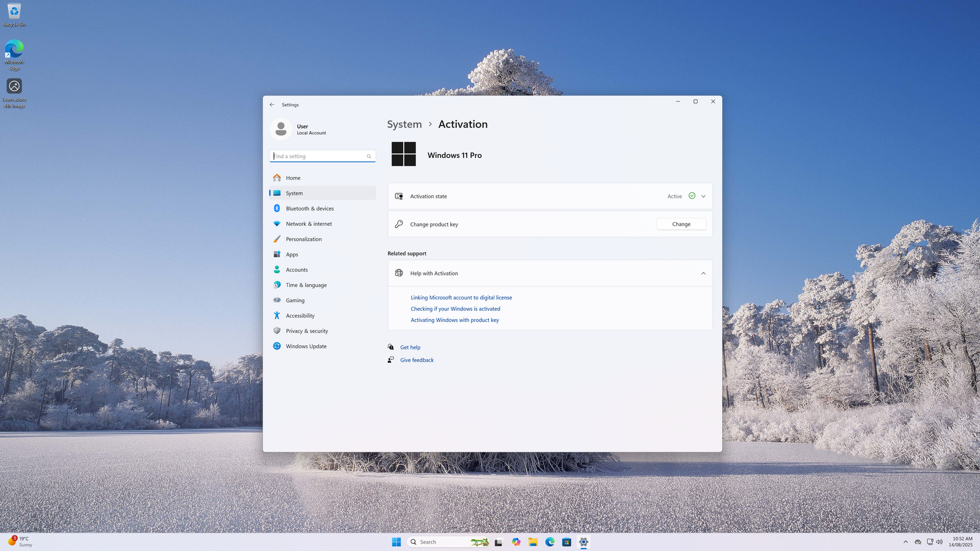Click the Accessibility figure icon
The width and height of the screenshot is (980, 551).
[277, 315]
